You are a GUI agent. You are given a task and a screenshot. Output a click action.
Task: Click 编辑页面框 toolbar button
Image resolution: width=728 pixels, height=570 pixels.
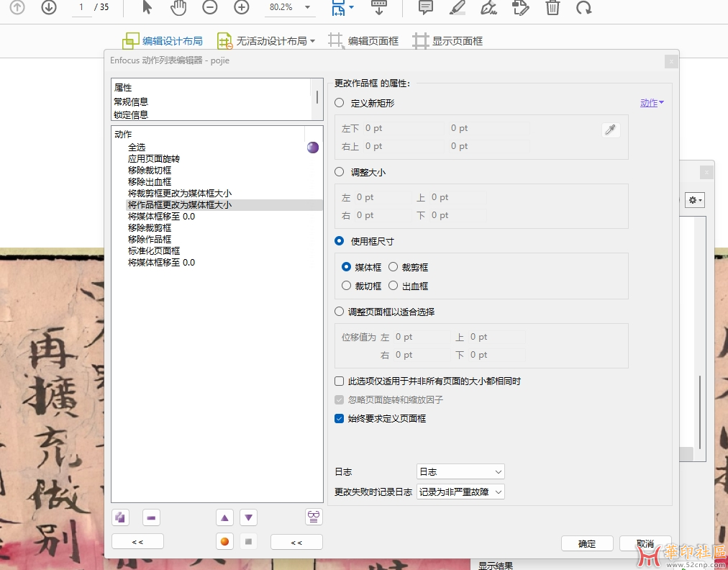coord(363,41)
